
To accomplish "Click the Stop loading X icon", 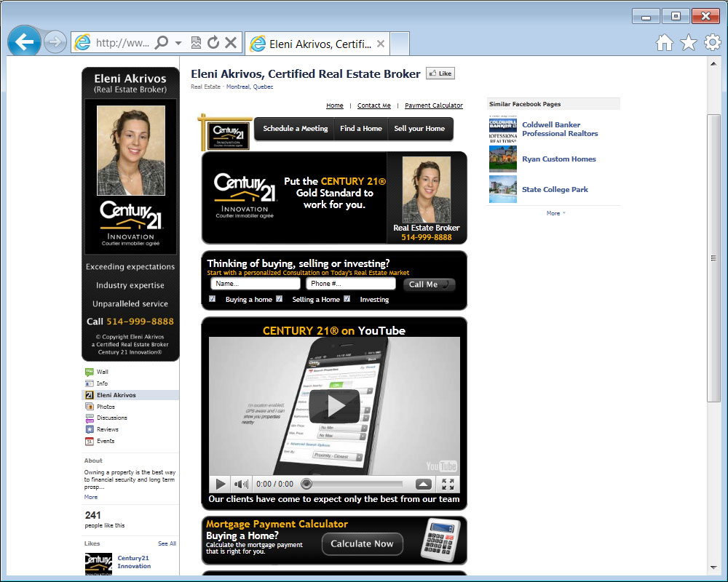I will [x=231, y=43].
